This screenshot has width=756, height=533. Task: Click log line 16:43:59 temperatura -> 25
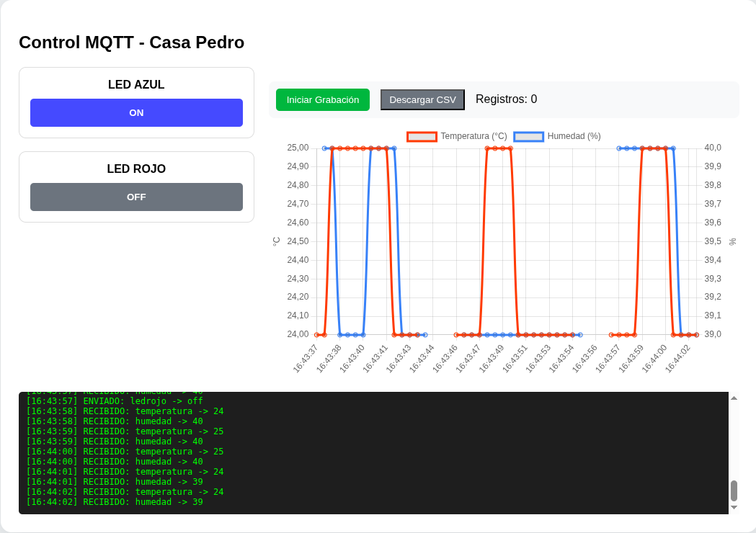pos(125,431)
